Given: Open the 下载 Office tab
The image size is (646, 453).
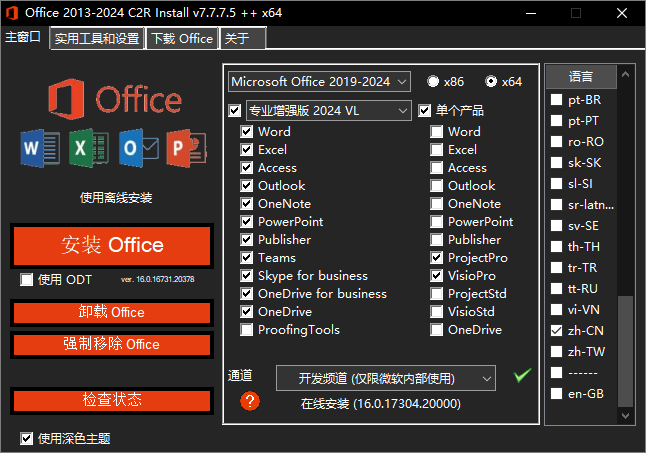Looking at the screenshot, I should pos(182,38).
